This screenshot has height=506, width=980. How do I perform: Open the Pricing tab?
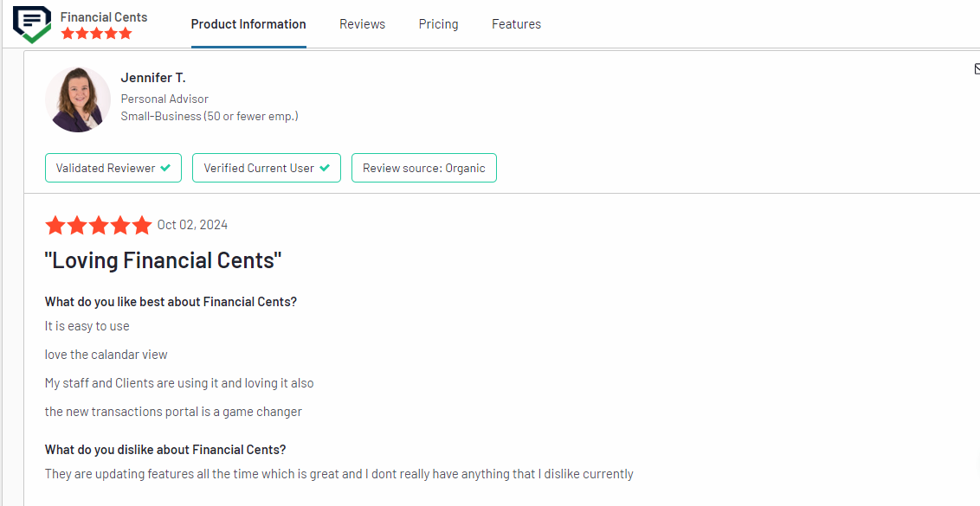438,24
